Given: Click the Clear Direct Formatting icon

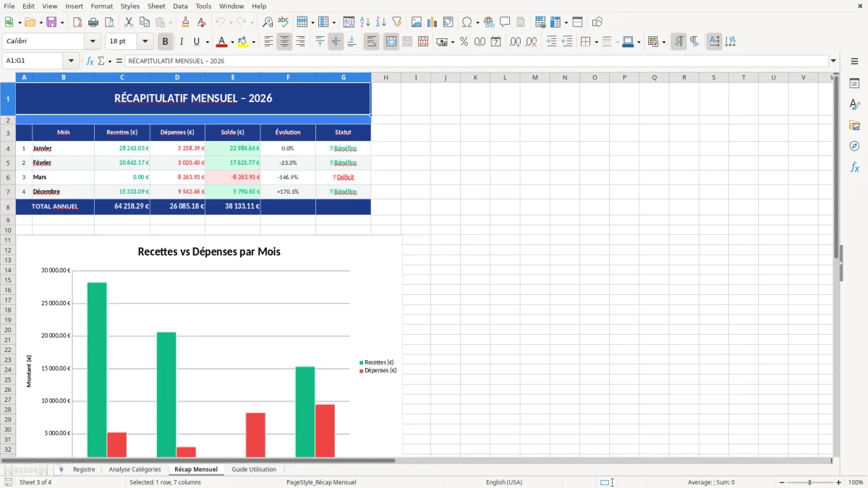Looking at the screenshot, I should tap(200, 22).
